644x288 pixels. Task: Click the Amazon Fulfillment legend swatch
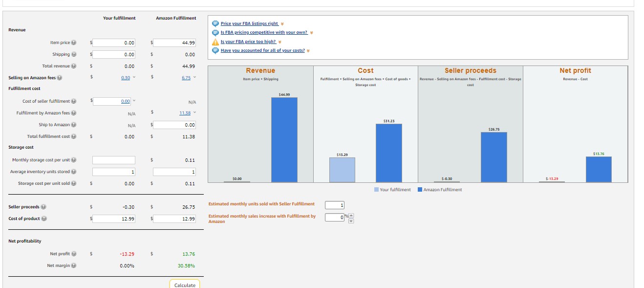click(x=420, y=190)
